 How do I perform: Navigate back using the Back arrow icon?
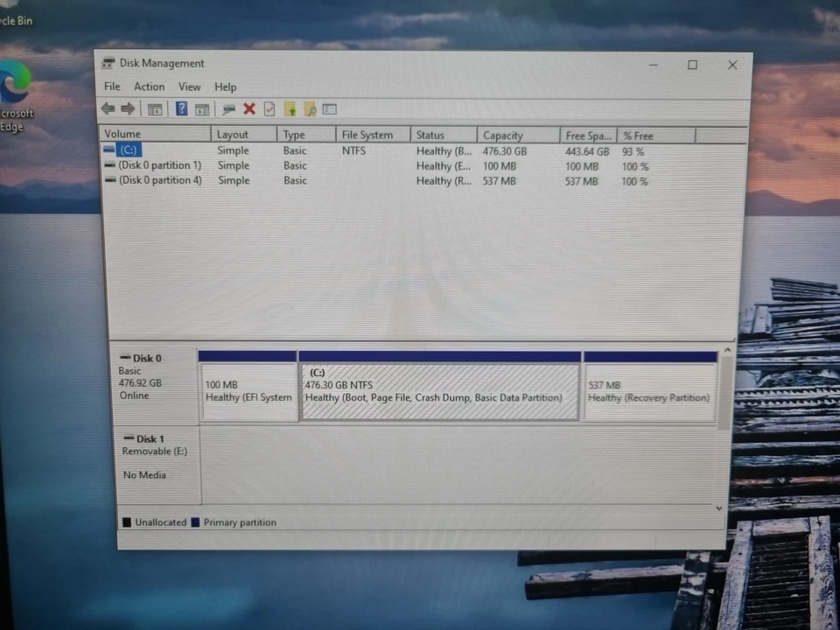pyautogui.click(x=108, y=108)
